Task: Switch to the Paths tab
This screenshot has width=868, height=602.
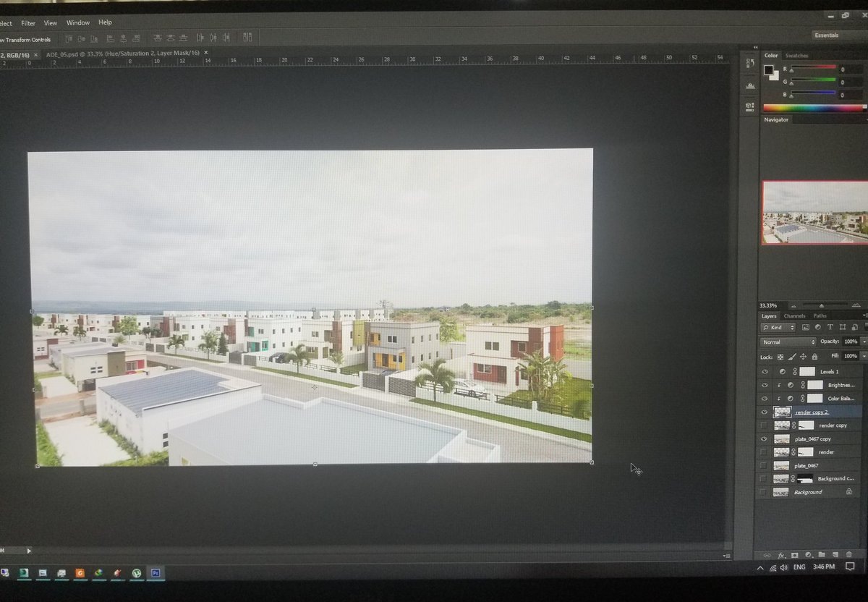Action: tap(820, 315)
